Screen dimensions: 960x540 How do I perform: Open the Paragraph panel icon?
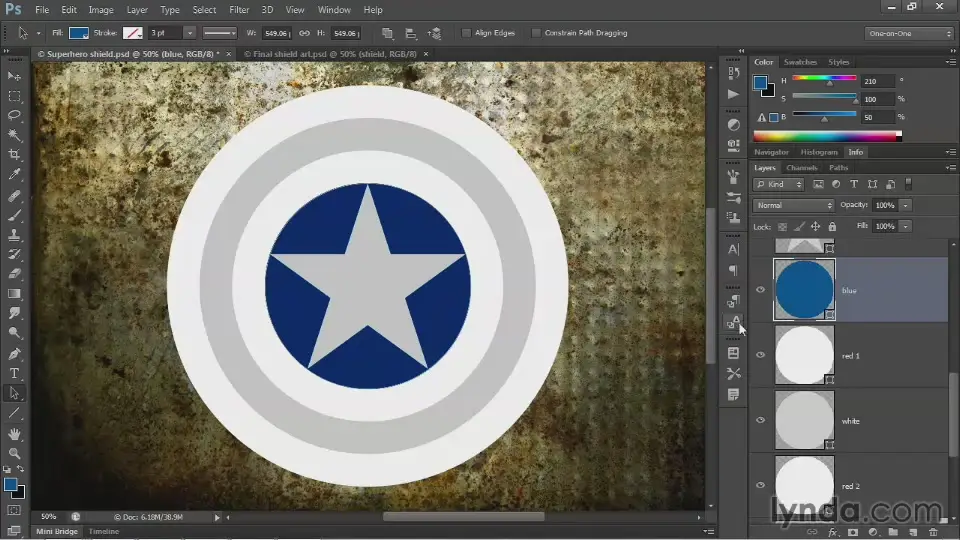[x=733, y=270]
